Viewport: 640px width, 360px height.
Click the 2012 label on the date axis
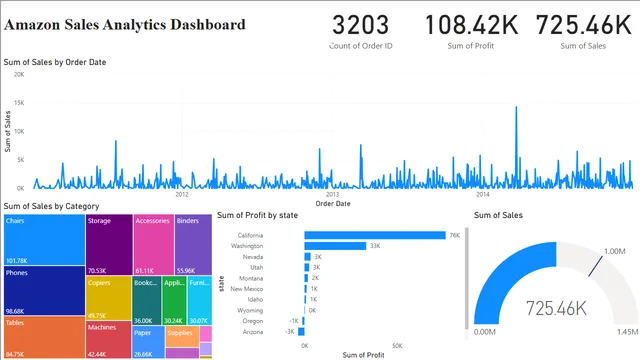[182, 194]
